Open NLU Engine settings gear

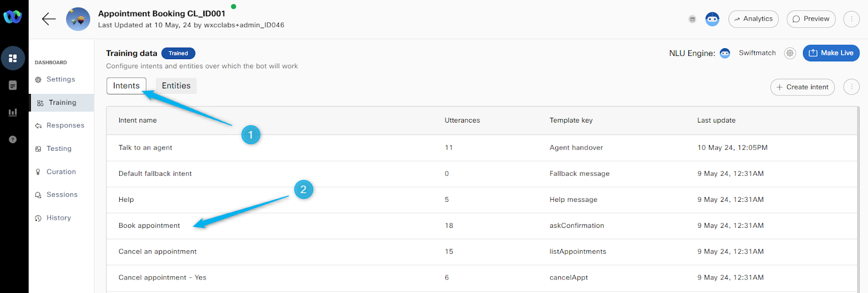pyautogui.click(x=790, y=53)
